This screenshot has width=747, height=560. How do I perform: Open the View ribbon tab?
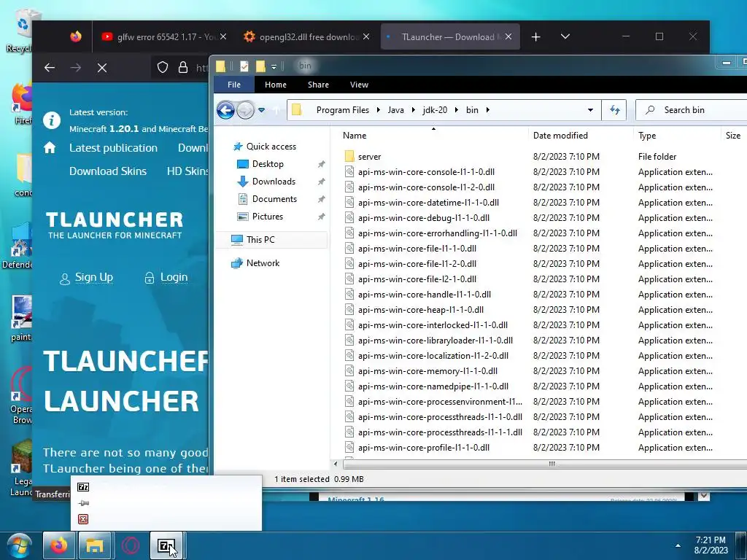click(359, 85)
